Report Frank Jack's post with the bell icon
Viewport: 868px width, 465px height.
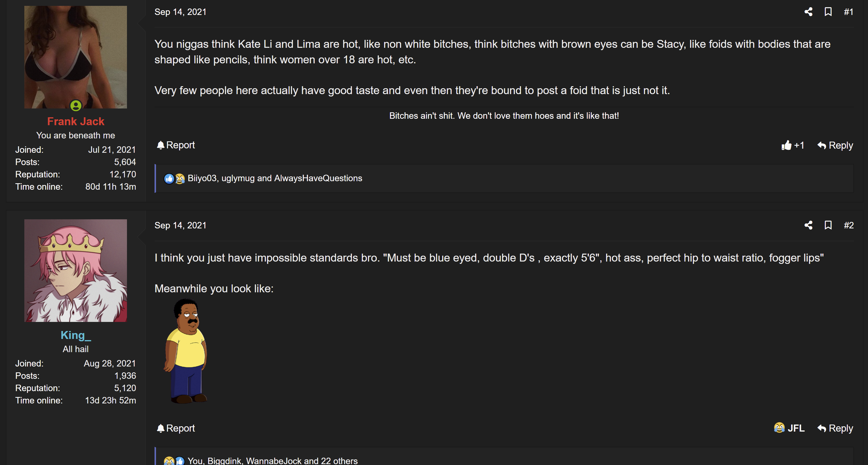pyautogui.click(x=176, y=145)
